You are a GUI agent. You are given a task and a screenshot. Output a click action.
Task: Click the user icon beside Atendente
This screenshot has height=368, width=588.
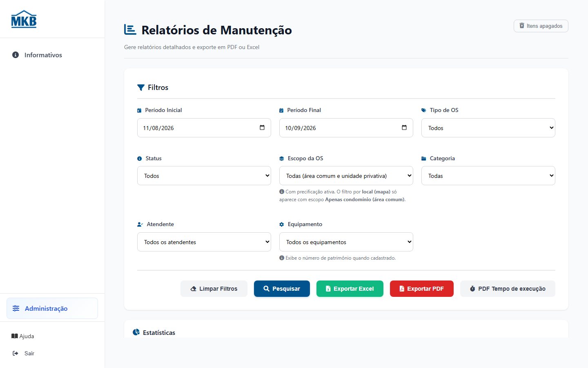click(140, 224)
